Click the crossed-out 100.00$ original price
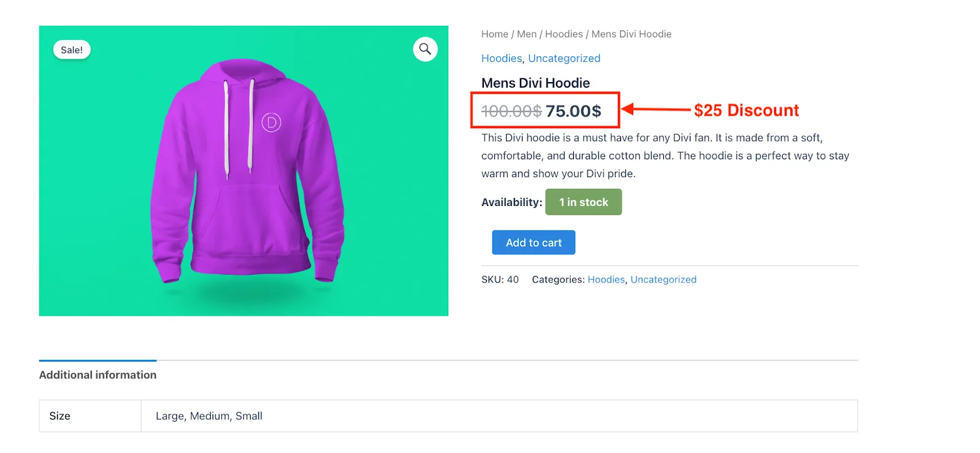 [x=511, y=111]
